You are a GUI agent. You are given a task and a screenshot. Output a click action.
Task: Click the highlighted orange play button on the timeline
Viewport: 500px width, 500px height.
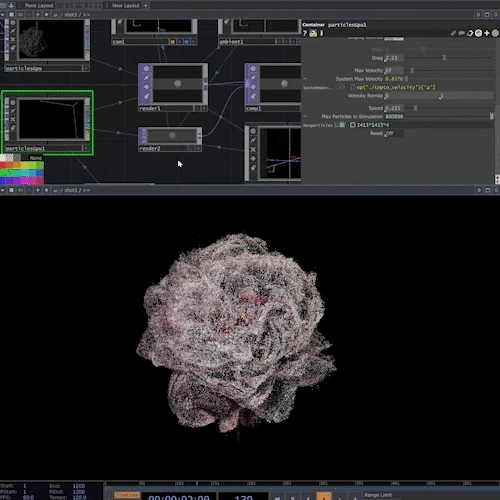324,496
